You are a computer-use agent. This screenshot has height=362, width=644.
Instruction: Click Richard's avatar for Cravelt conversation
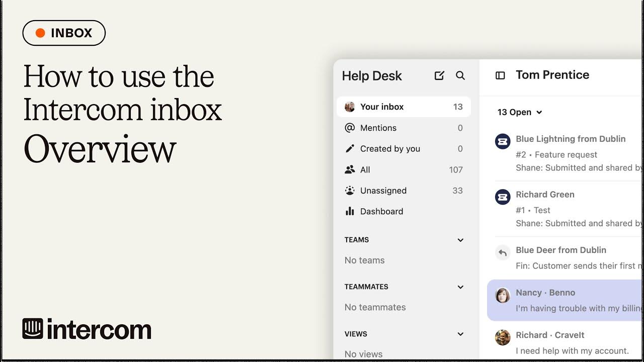tap(503, 337)
